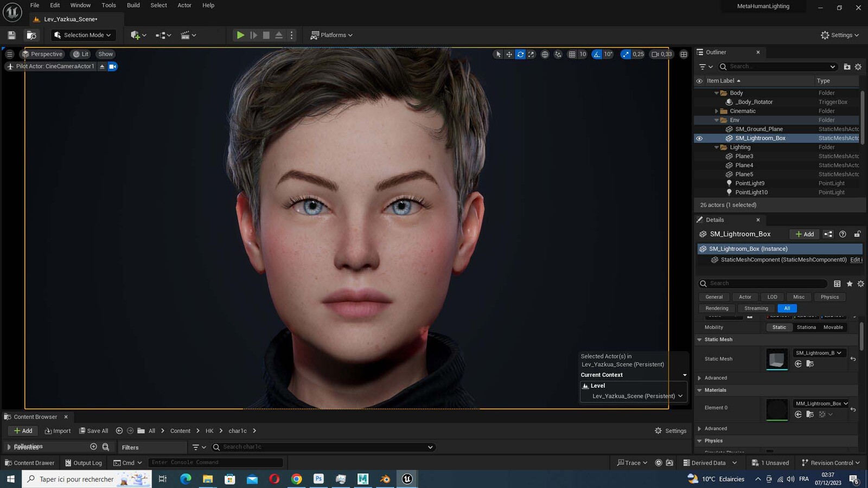
Task: Browse to the static mesh asset in the Content Browser
Action: click(x=810, y=364)
